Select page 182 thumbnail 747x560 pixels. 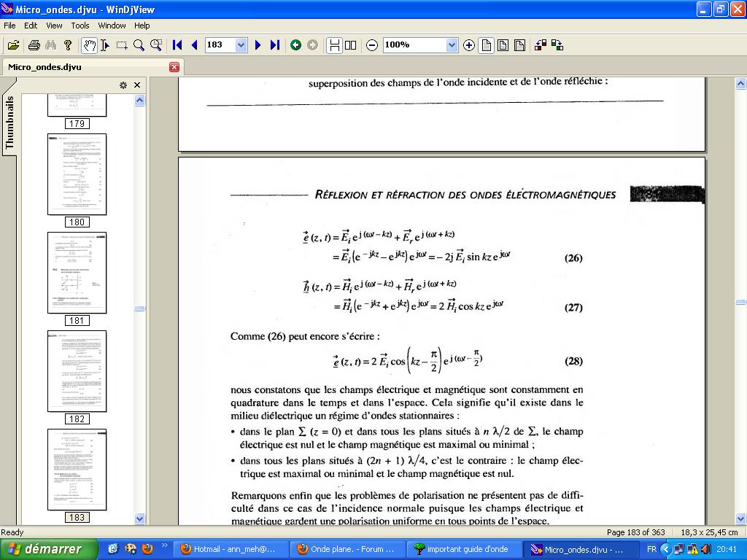pyautogui.click(x=77, y=371)
